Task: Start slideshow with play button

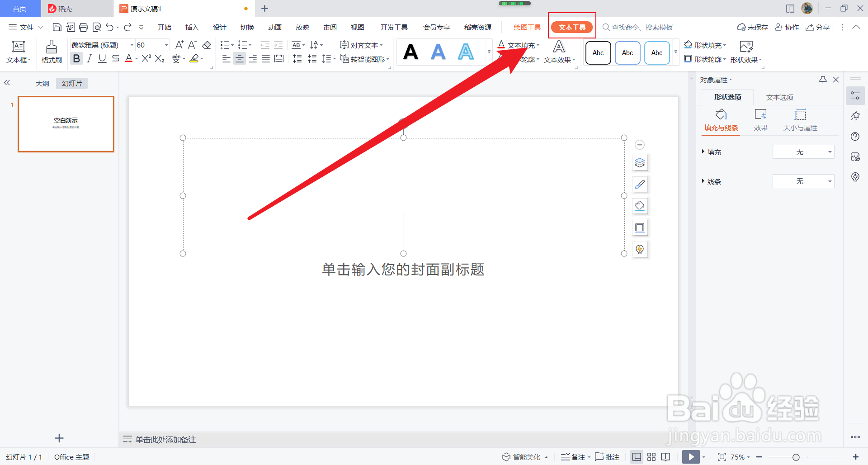Action: (691, 457)
